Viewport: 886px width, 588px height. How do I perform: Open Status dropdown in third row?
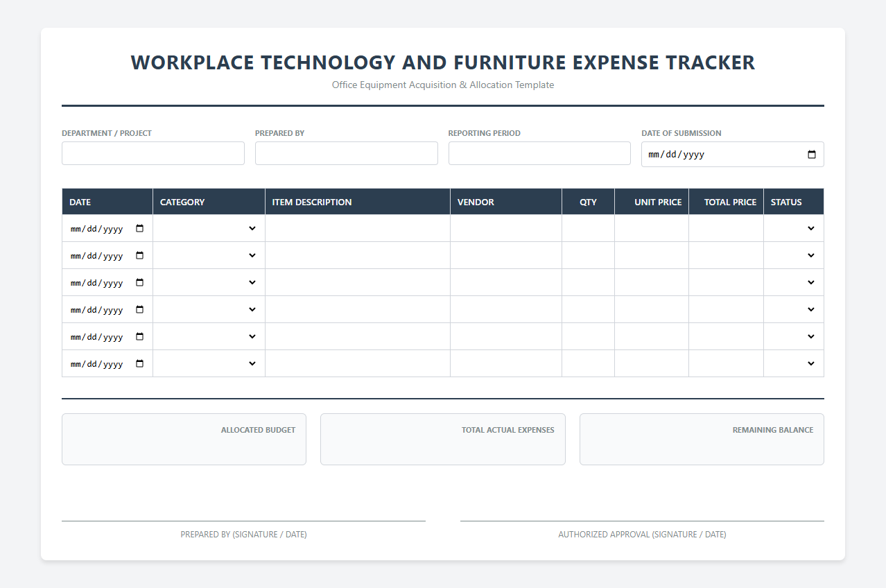(794, 282)
